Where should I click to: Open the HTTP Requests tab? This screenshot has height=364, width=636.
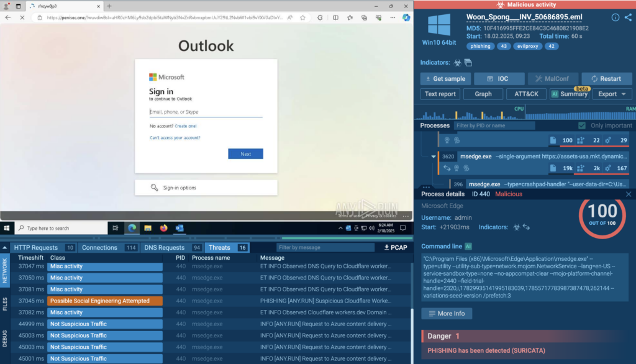click(x=35, y=247)
